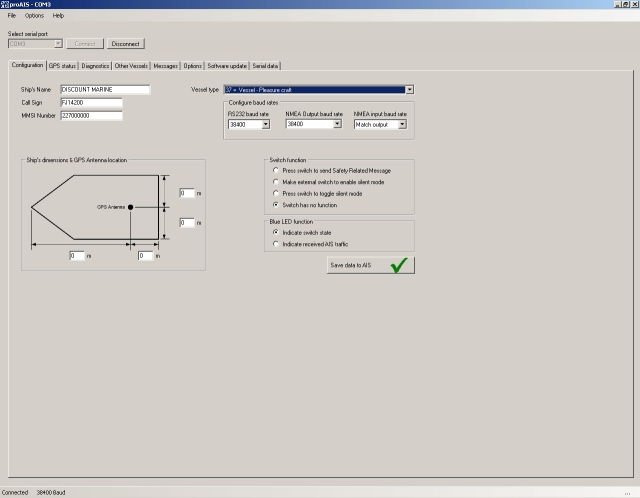Click the MMSI Number text field
The image size is (640, 498).
pyautogui.click(x=90, y=115)
